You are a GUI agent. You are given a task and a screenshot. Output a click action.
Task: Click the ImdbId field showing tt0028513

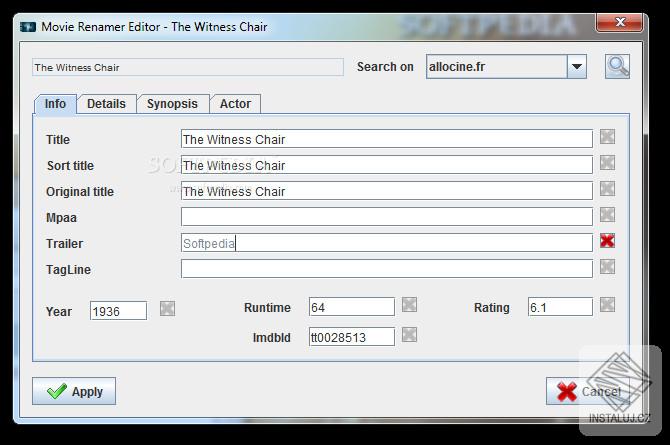[x=352, y=337]
